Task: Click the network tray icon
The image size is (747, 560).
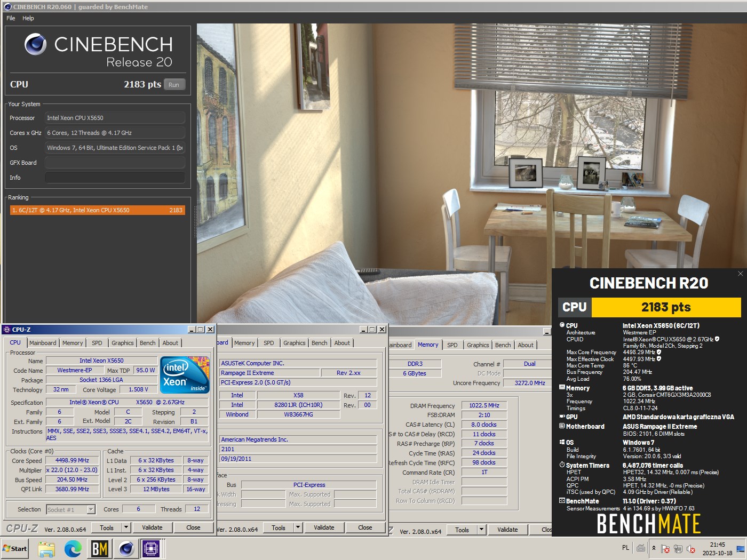Action: (x=678, y=548)
